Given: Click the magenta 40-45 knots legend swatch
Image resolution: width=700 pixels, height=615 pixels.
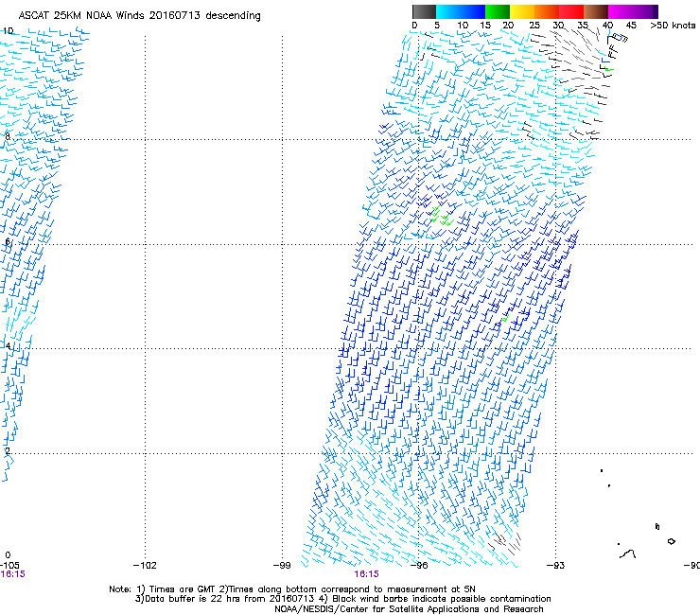Looking at the screenshot, I should 621,11.
